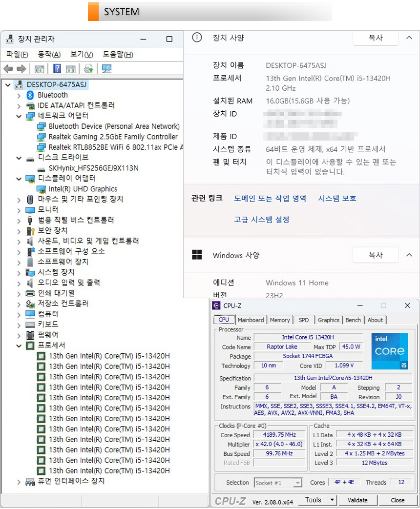This screenshot has width=420, height=509.
Task: Collapse the 프로세서 tree node
Action: (19, 346)
